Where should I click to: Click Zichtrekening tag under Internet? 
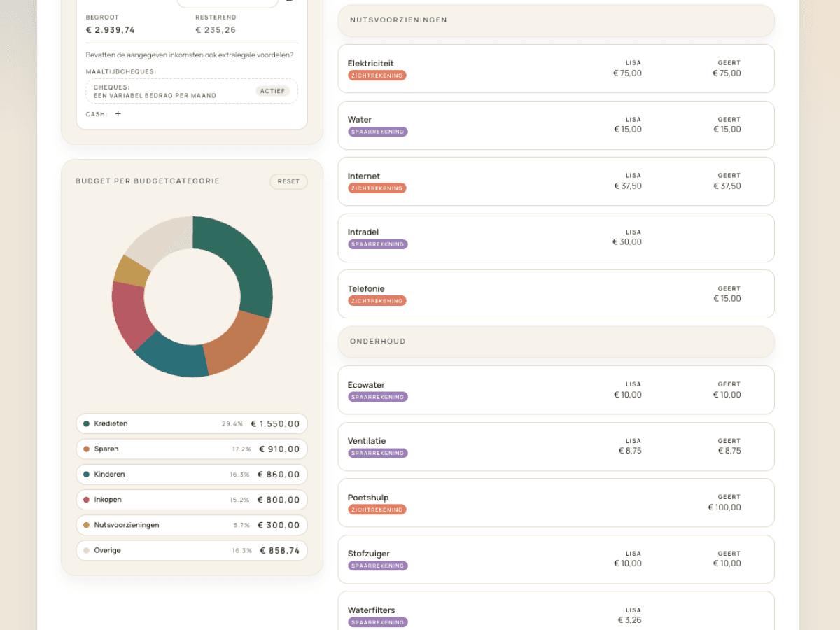(377, 188)
